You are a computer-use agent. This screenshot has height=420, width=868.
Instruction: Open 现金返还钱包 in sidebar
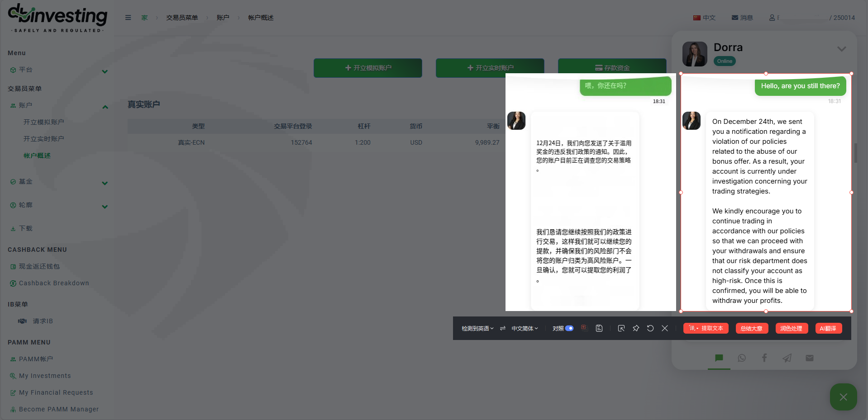pyautogui.click(x=39, y=266)
